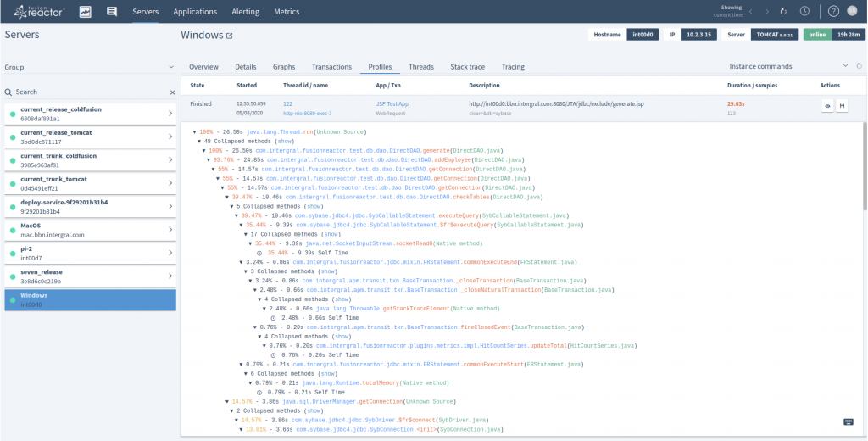Go to previous time range arrow
868x441 pixels.
pyautogui.click(x=751, y=12)
